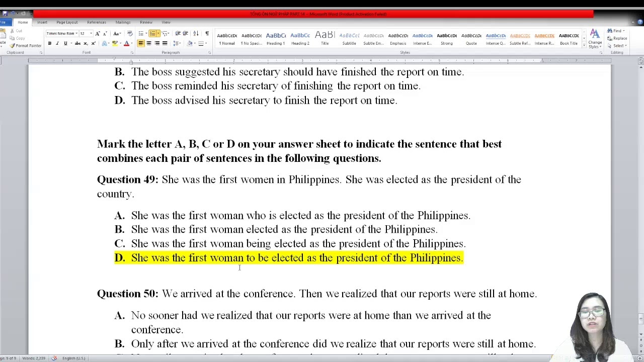Toggle strikethrough formatting
Screen dimensions: 644x362
77,43
